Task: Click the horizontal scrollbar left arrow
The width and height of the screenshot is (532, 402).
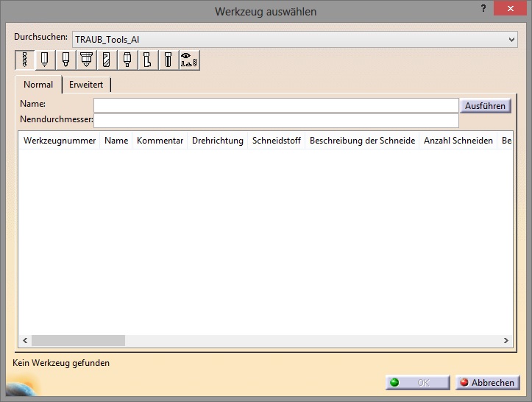Action: coord(25,340)
